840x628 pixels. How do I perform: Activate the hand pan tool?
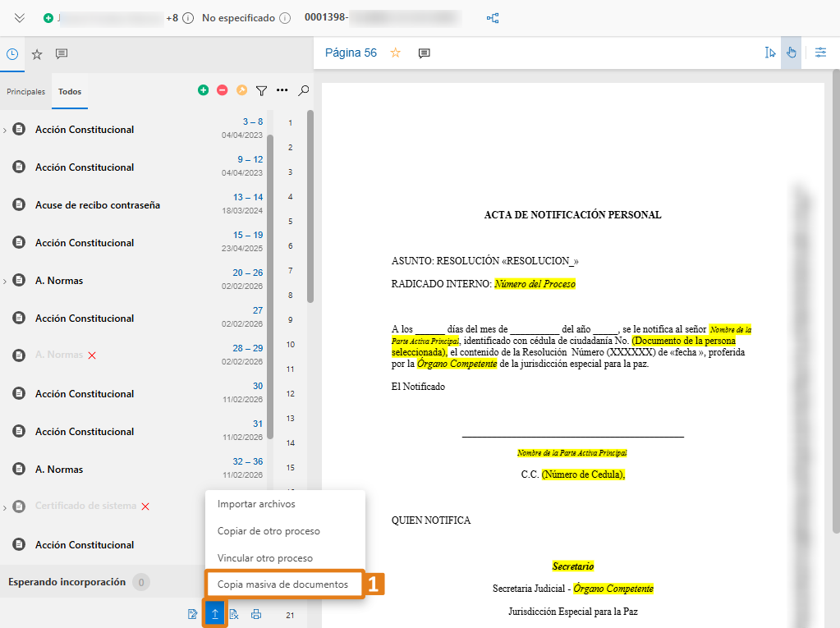coord(790,52)
